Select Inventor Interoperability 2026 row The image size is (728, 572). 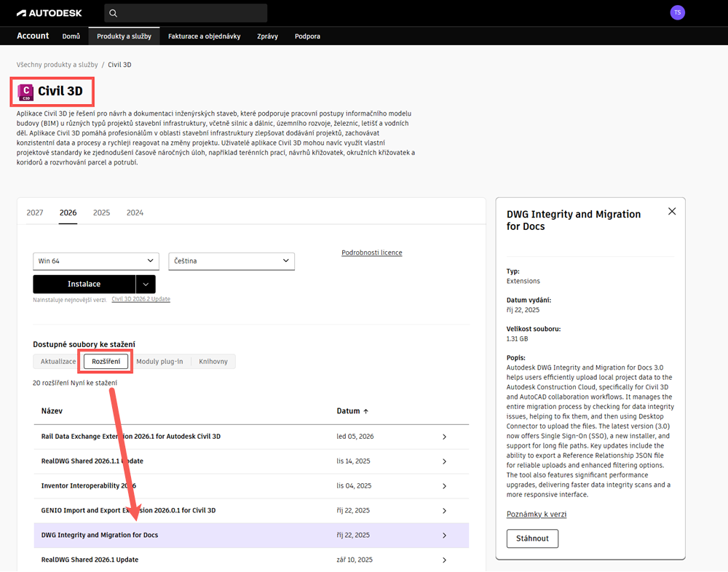click(x=251, y=486)
